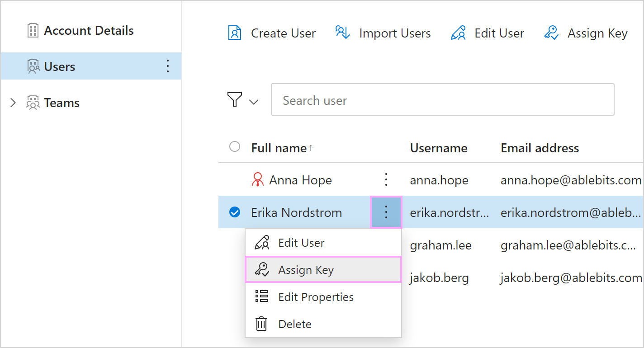This screenshot has height=348, width=644.
Task: Click the Assign Key toolbar label
Action: pos(597,33)
